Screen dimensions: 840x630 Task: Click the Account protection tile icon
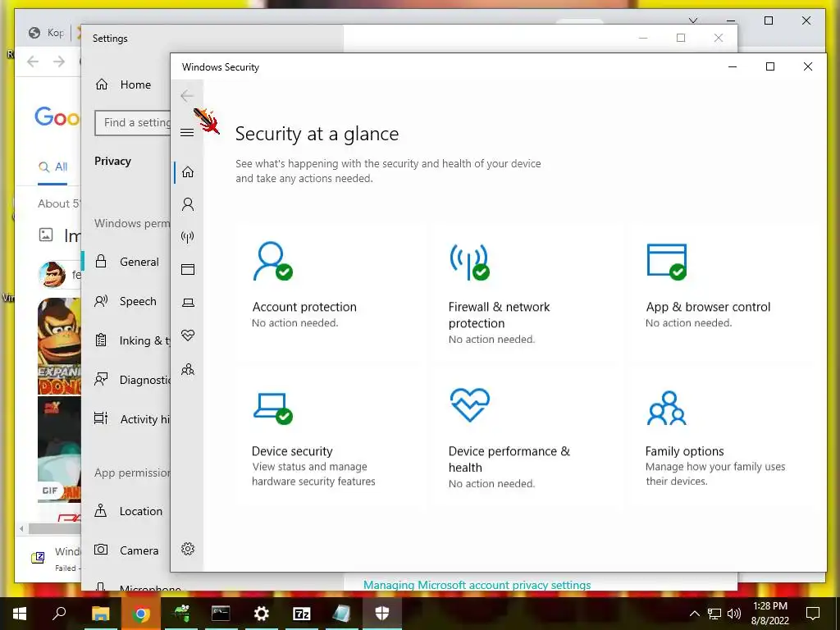tap(272, 262)
